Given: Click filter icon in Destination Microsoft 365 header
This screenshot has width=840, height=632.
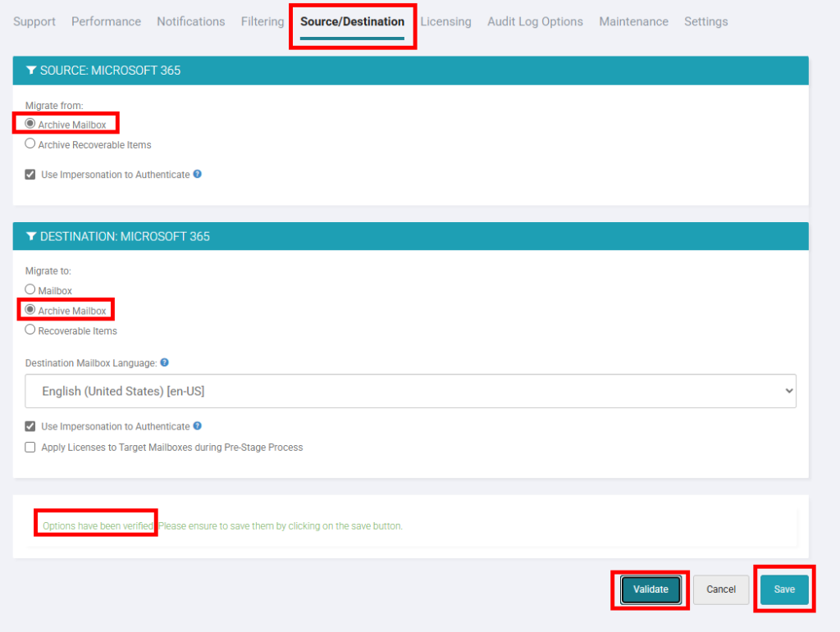Looking at the screenshot, I should click(31, 236).
